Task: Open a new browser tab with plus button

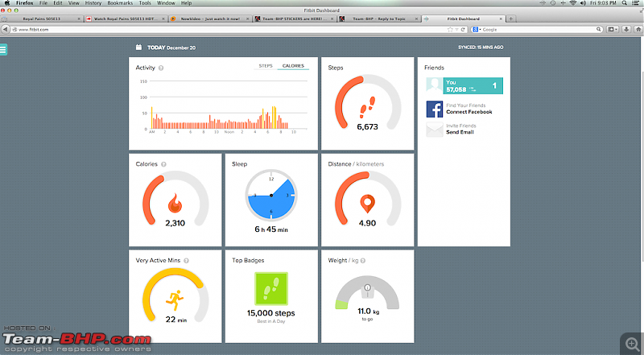Action: pyautogui.click(x=511, y=19)
